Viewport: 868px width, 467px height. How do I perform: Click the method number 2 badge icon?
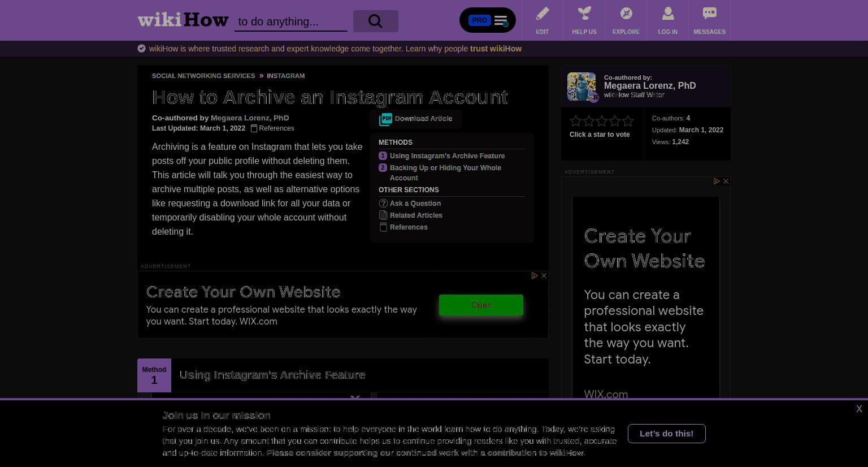point(383,167)
